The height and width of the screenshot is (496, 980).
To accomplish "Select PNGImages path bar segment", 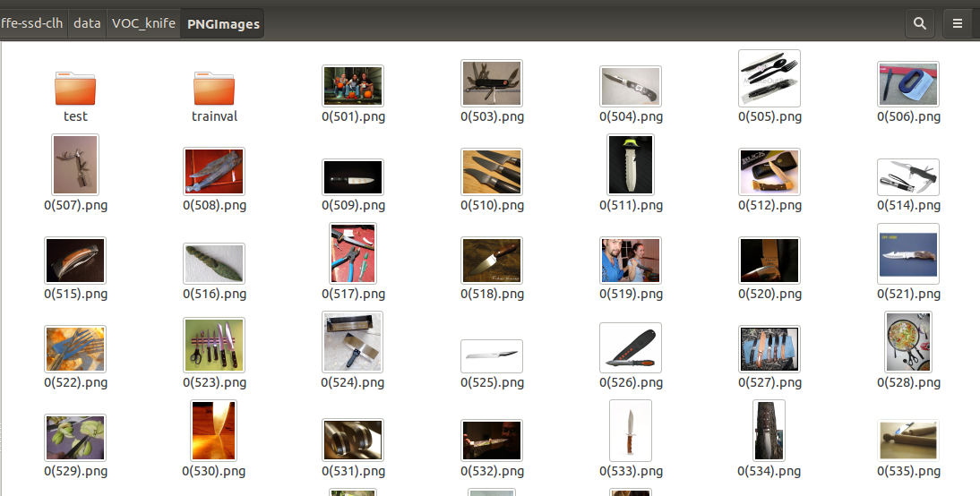I will [222, 24].
